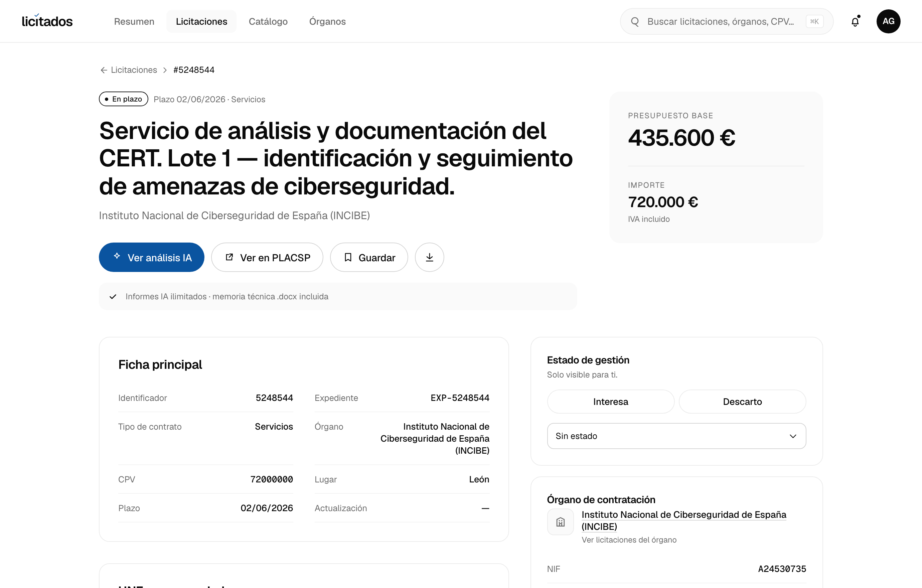Click the Lugar value León

tap(479, 479)
